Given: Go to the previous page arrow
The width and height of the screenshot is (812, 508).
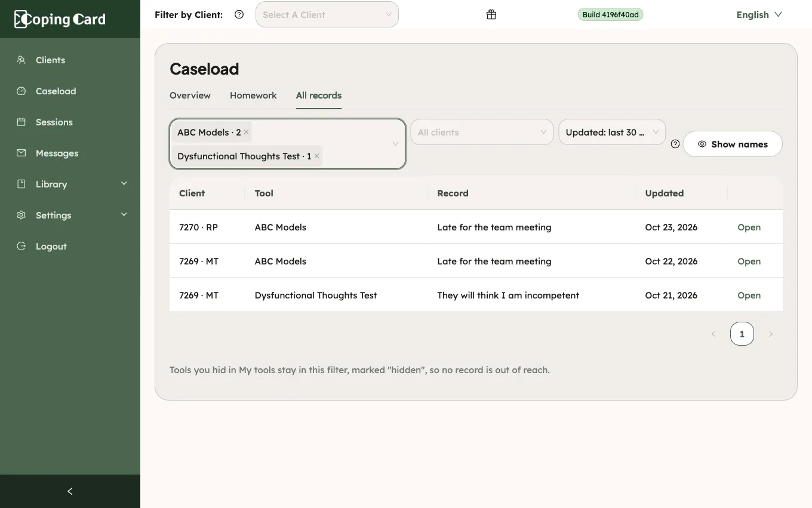Looking at the screenshot, I should pyautogui.click(x=713, y=334).
